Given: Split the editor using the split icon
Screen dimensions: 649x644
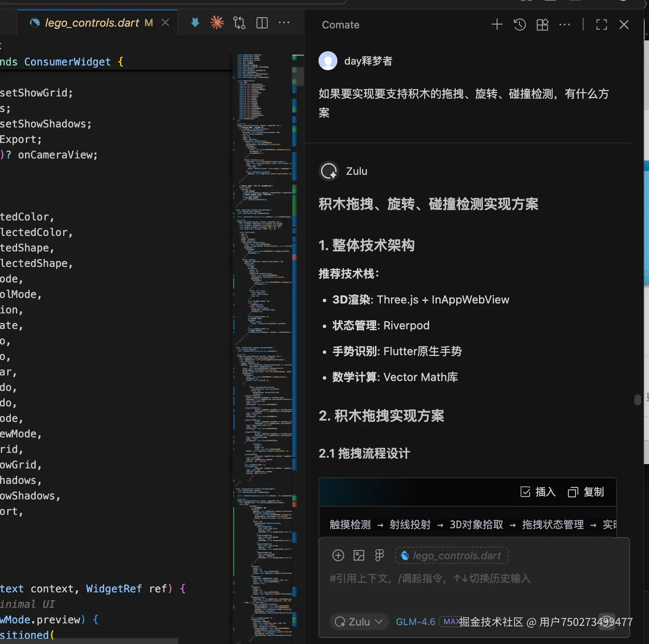Looking at the screenshot, I should tap(261, 22).
